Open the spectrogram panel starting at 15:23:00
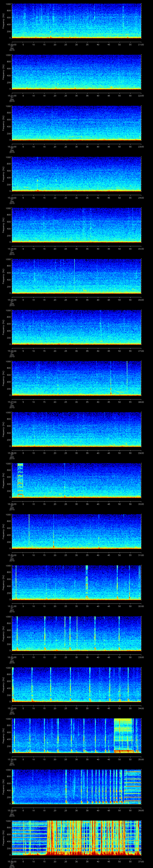The height and width of the screenshot is (868, 153). point(76,174)
